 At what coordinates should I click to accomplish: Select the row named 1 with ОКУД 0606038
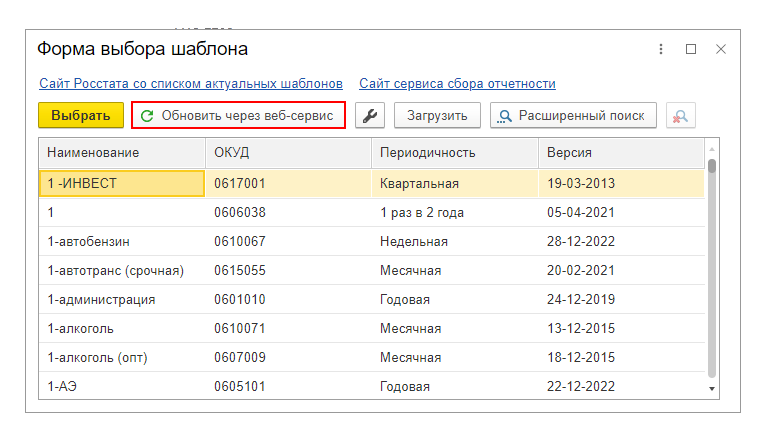372,212
